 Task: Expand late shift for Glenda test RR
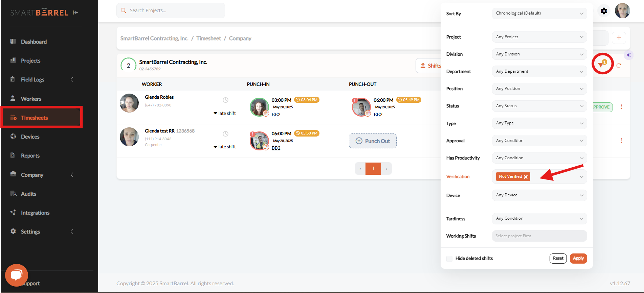click(225, 147)
